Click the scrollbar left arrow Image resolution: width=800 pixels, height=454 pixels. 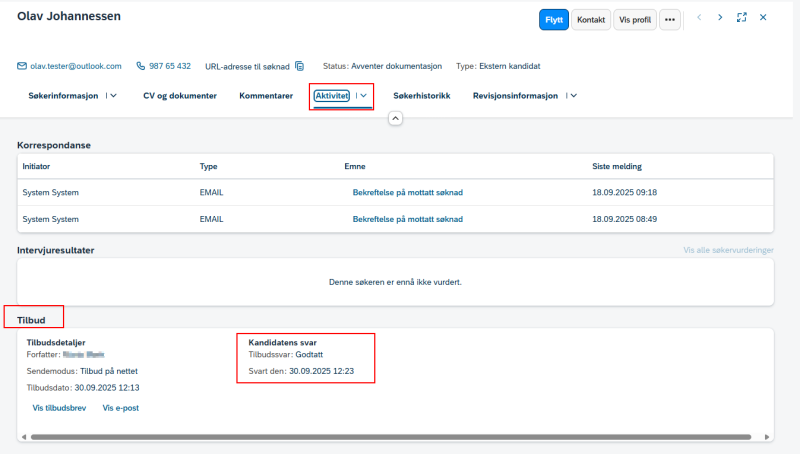24,437
